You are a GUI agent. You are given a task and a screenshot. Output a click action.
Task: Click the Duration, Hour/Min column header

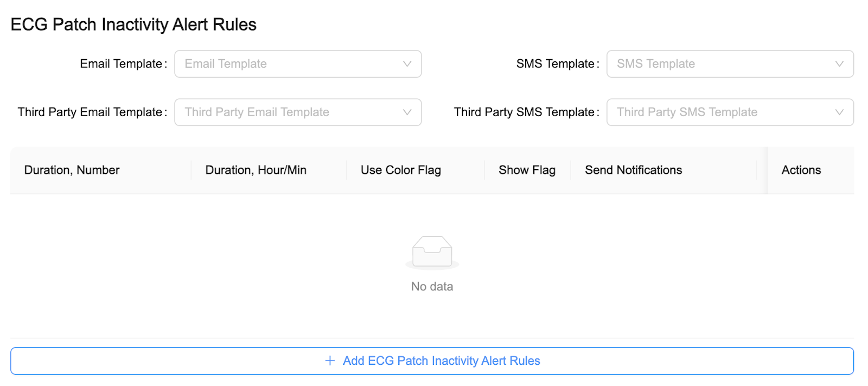coord(256,170)
